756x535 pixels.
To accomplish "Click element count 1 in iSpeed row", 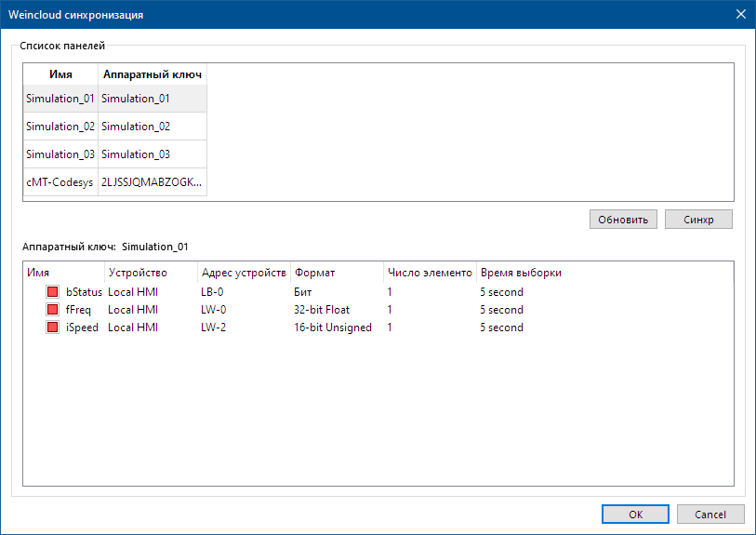I will tap(390, 328).
